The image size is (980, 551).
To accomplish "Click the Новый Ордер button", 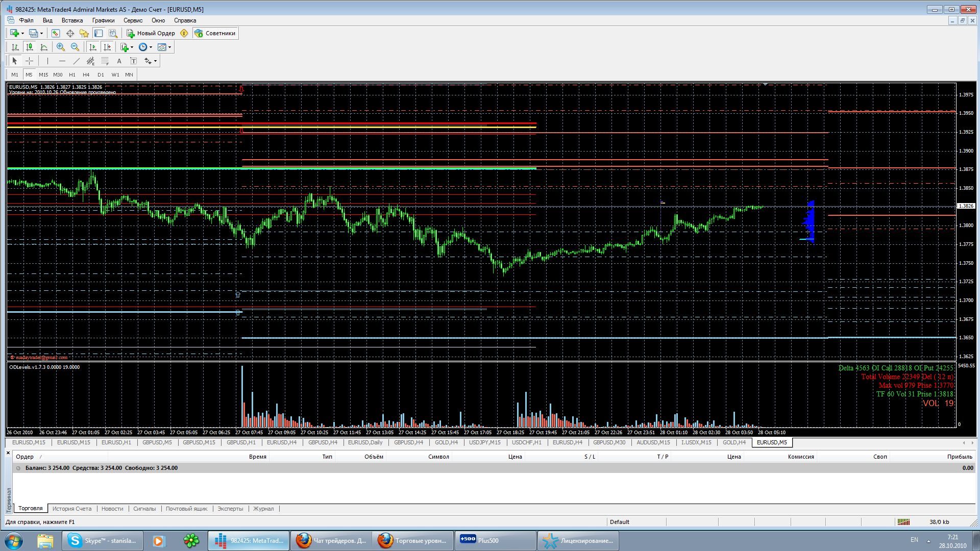I will 151,33.
